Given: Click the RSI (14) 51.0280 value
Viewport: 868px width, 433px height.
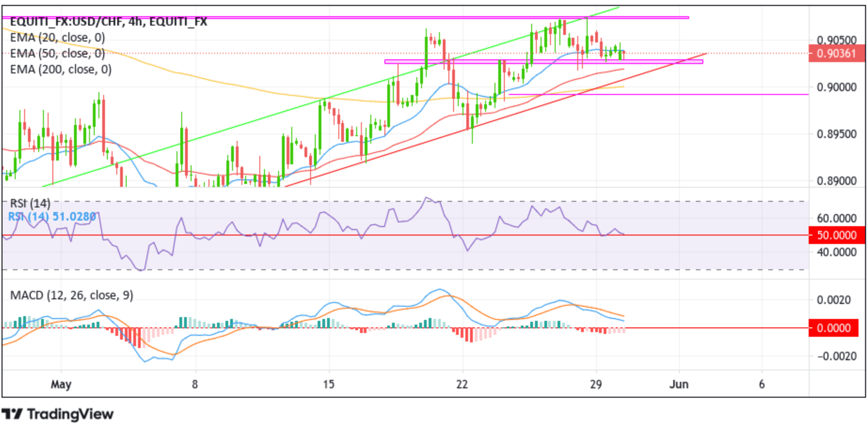Looking at the screenshot, I should click(x=52, y=217).
